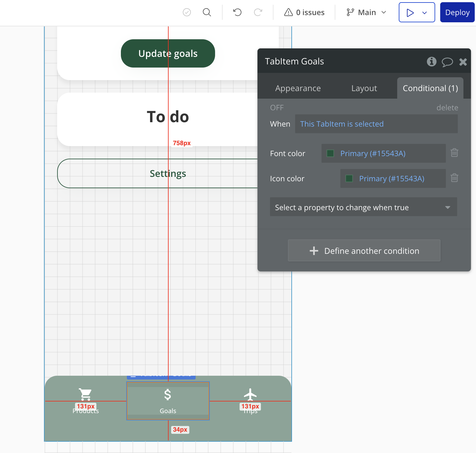
Task: Select the Trips airplane icon
Action: pyautogui.click(x=250, y=395)
